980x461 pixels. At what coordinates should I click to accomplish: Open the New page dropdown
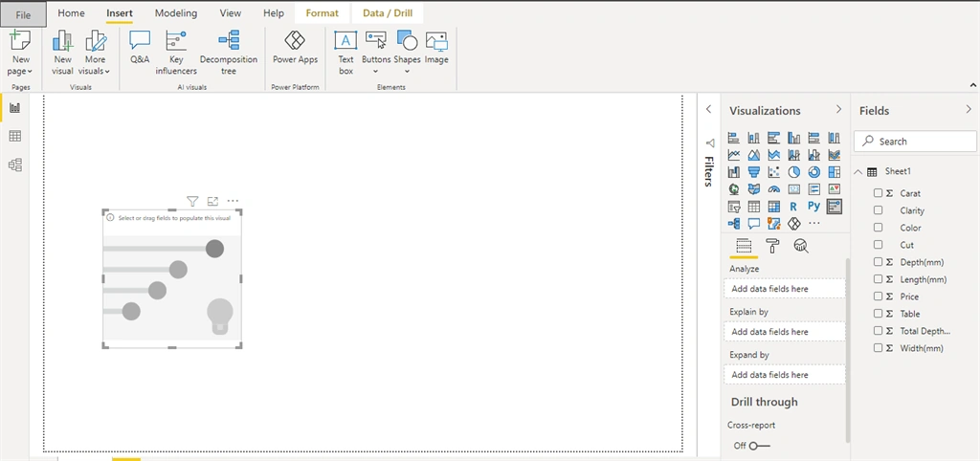pos(21,66)
